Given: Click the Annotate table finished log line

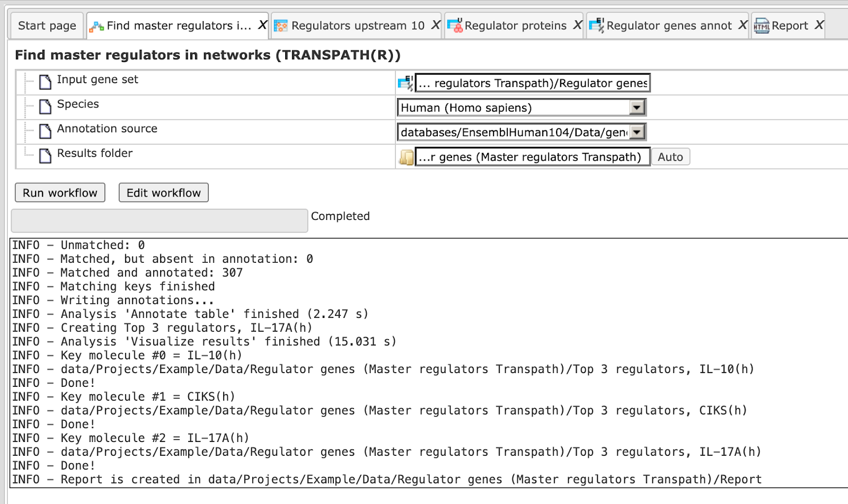Looking at the screenshot, I should coord(190,314).
